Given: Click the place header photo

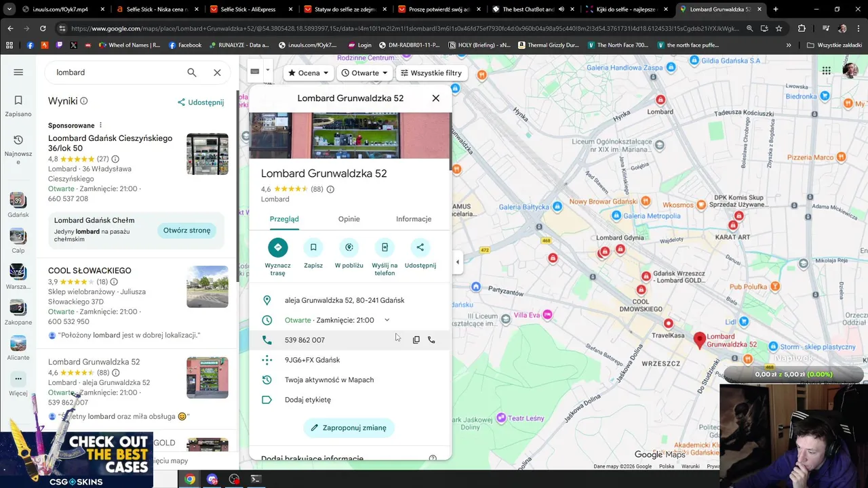Looking at the screenshot, I should pyautogui.click(x=349, y=136).
